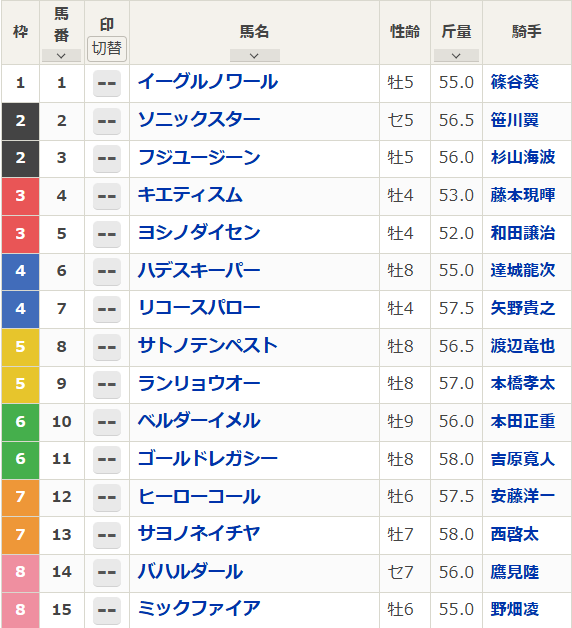This screenshot has height=628, width=572.
Task: Open horse page for ヒーローコール
Action: click(199, 497)
